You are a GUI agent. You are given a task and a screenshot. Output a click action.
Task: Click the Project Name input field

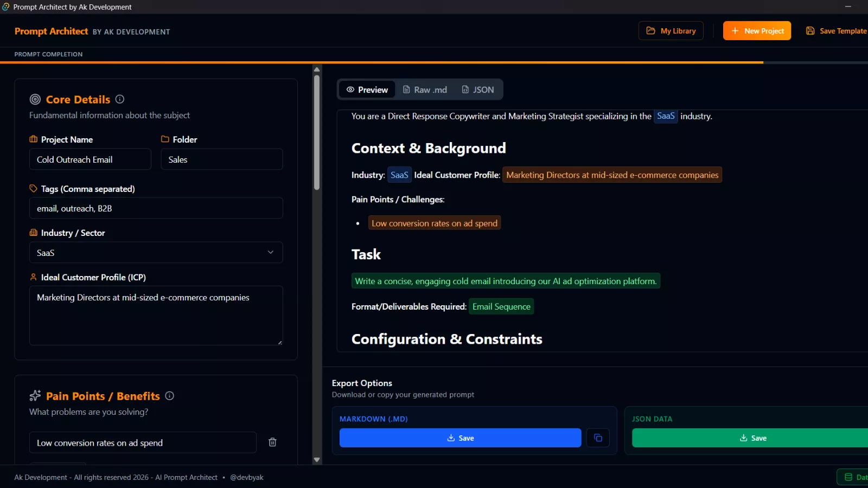(90, 159)
